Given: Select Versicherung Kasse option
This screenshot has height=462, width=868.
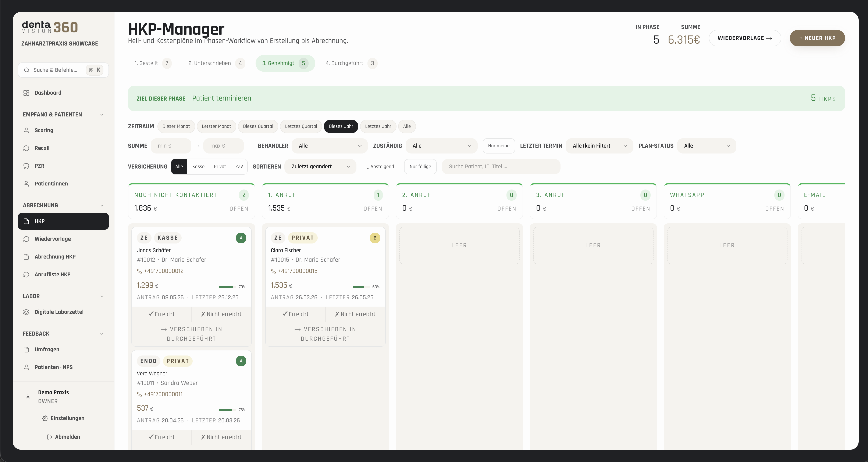Looking at the screenshot, I should pyautogui.click(x=198, y=167).
